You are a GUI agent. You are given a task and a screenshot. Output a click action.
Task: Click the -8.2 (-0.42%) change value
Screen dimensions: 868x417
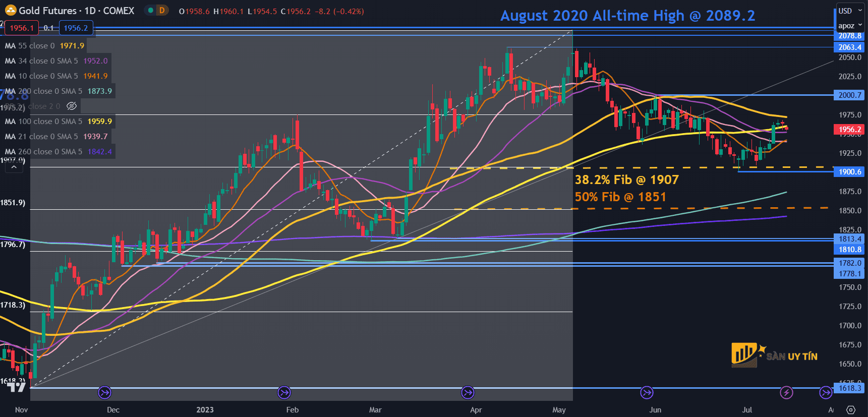click(339, 11)
